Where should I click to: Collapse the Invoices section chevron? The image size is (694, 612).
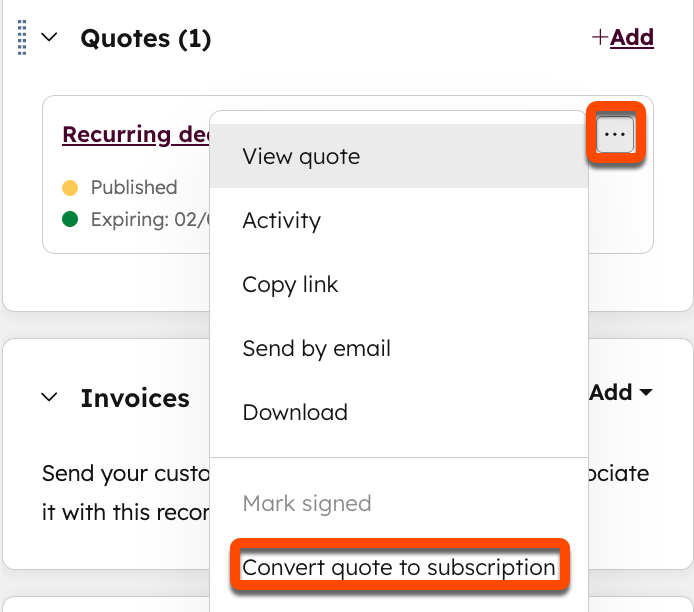[x=49, y=398]
